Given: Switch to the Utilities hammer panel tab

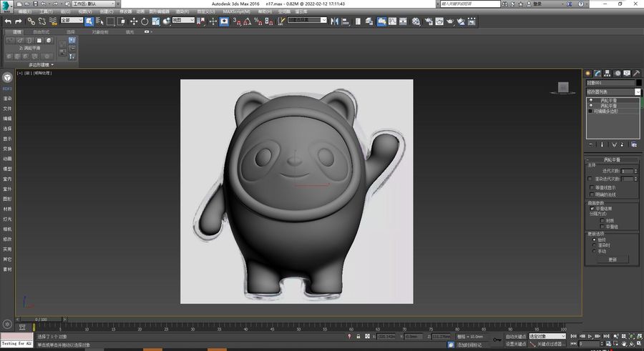Looking at the screenshot, I should click(x=636, y=73).
